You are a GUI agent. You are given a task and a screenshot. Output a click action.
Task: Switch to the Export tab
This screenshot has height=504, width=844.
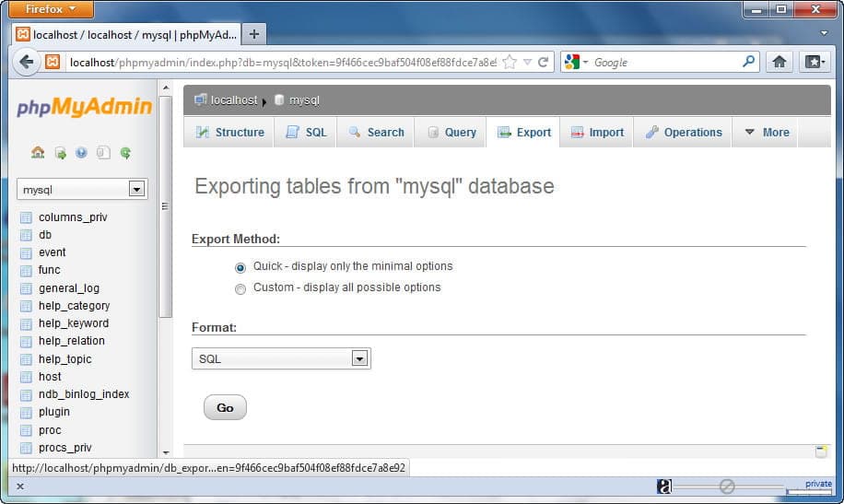[x=523, y=132]
